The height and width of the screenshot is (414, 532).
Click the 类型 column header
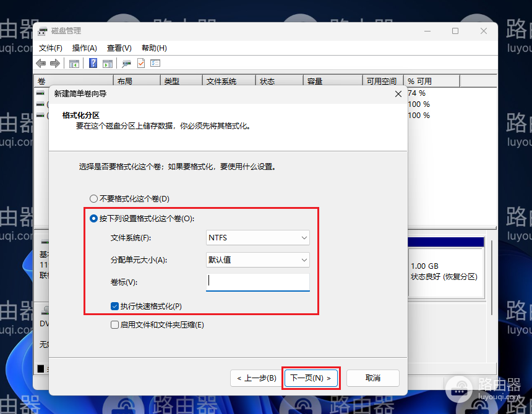(x=181, y=82)
